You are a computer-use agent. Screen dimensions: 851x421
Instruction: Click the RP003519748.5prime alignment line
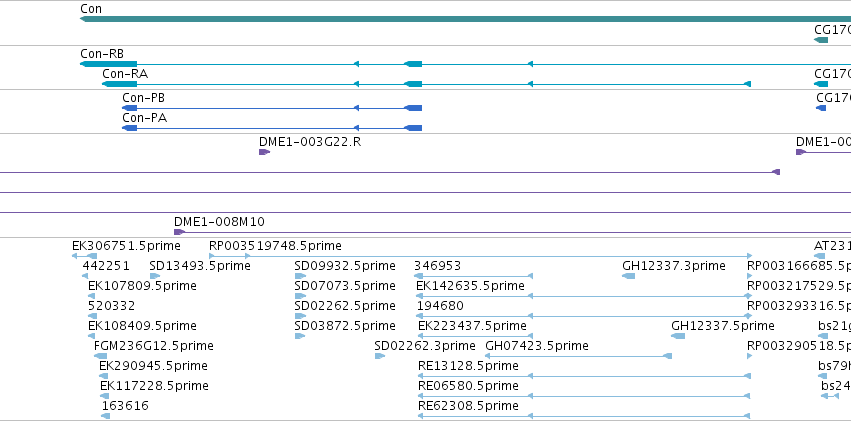pos(481,256)
